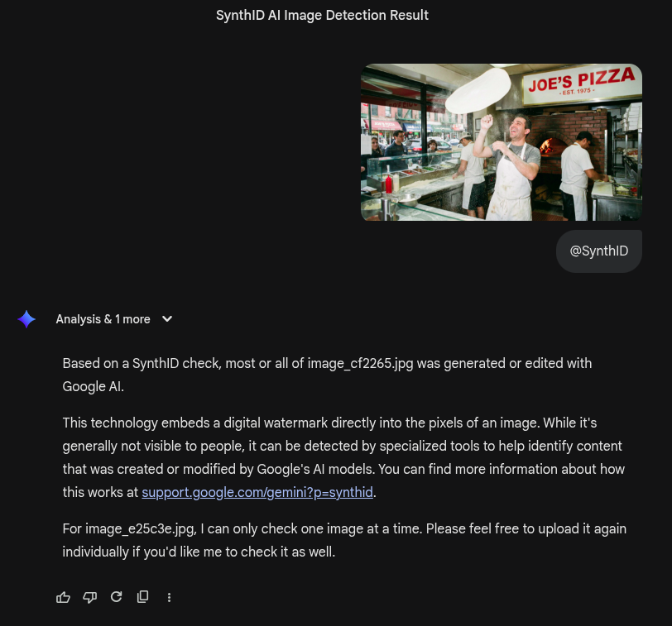Click the Joe's Pizza sign in the photo
The height and width of the screenshot is (626, 672).
tap(581, 82)
